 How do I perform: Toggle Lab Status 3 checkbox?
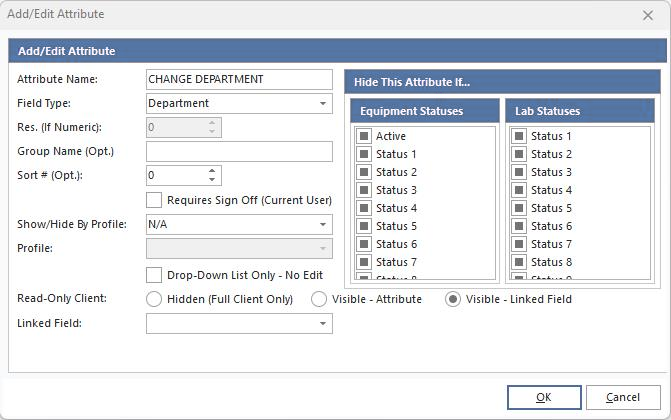519,172
